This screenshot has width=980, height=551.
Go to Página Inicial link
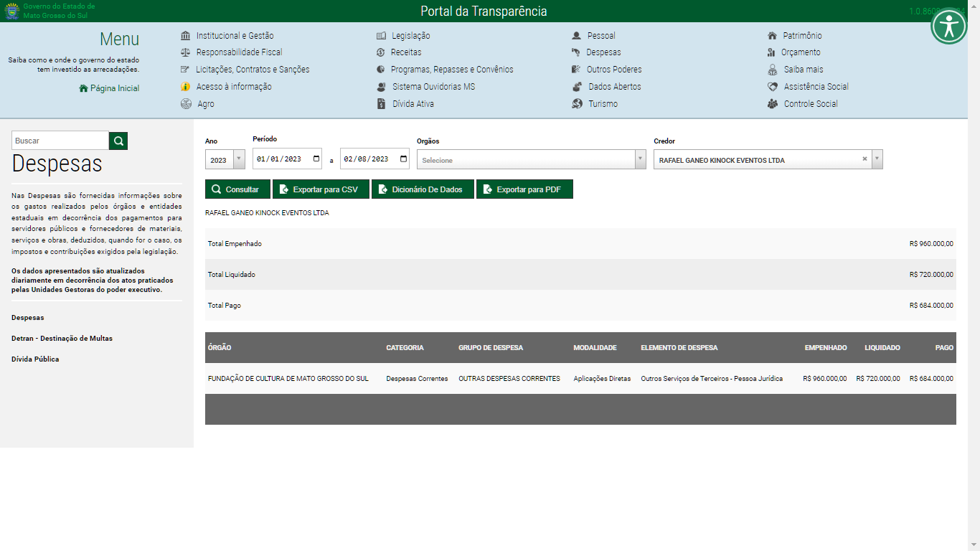(x=109, y=88)
